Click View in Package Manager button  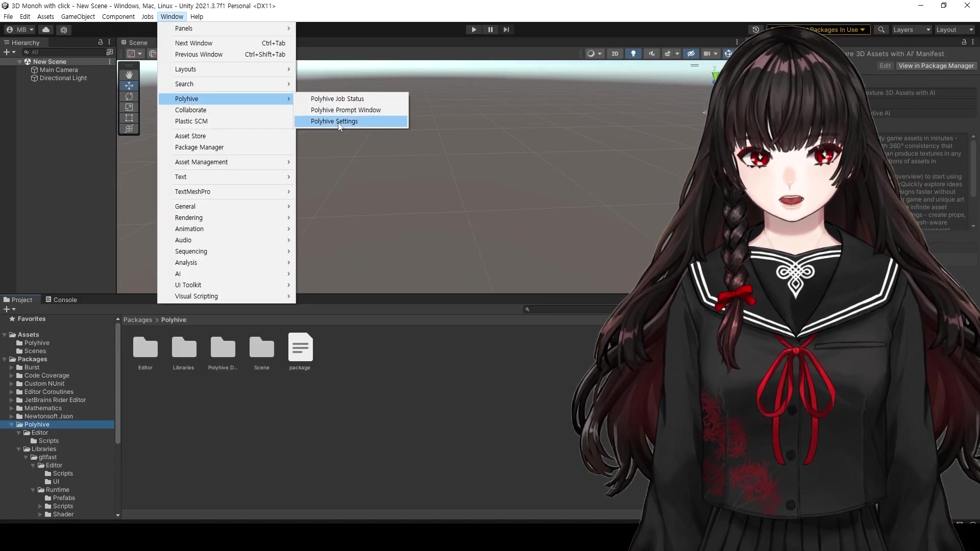(x=936, y=66)
